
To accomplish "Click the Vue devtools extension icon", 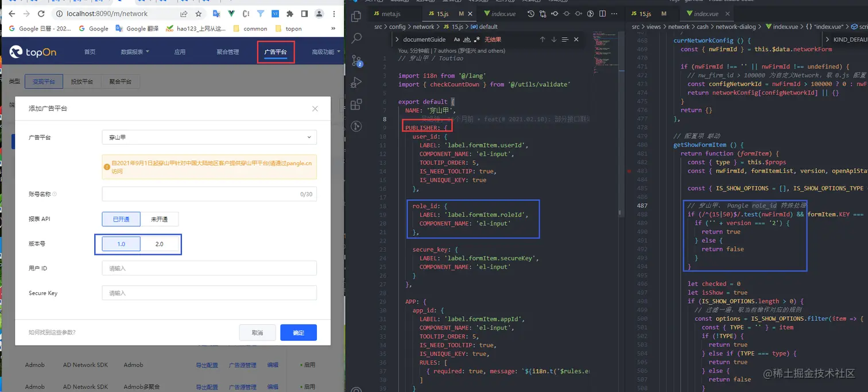I will pyautogui.click(x=231, y=14).
